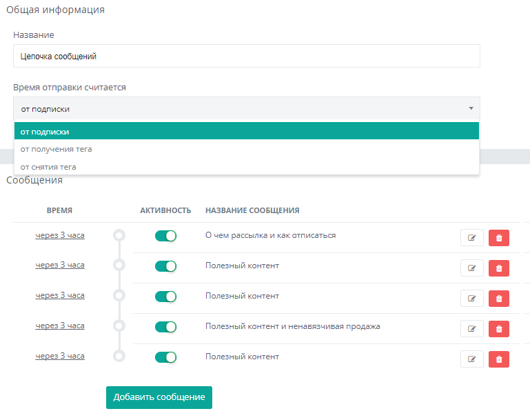Open 'через 3 часа' link of the last row
The image size is (530, 420).
click(x=60, y=356)
